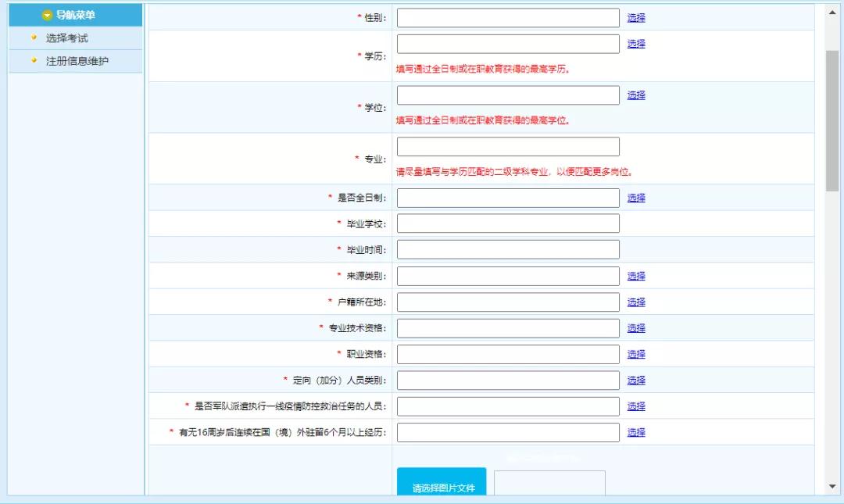Click inside the 专业 input field

pyautogui.click(x=508, y=146)
